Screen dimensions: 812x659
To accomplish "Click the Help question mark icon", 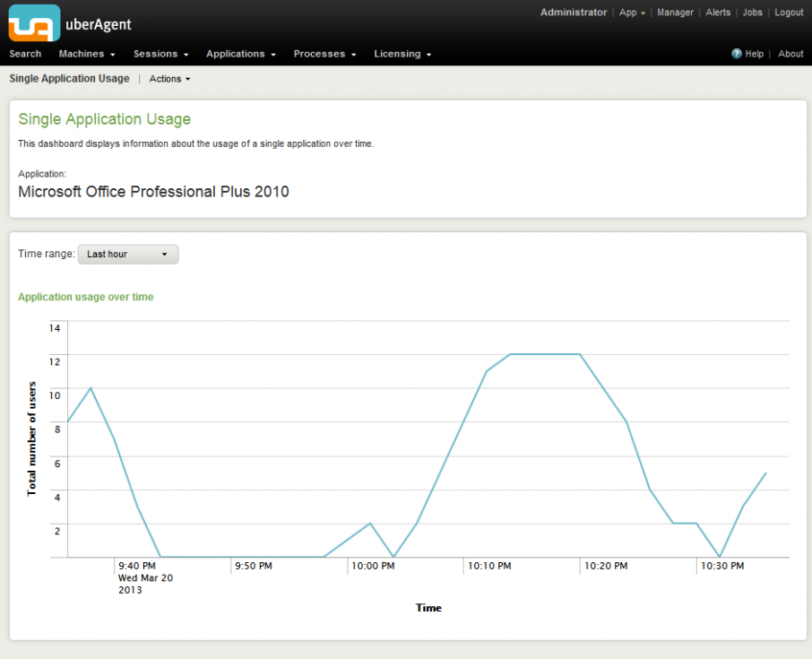I will [736, 54].
